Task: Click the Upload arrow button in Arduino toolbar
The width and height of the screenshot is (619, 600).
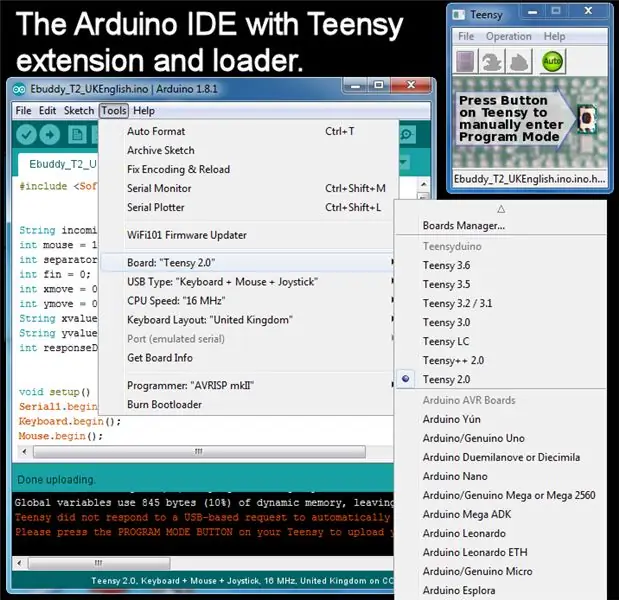Action: coord(50,135)
